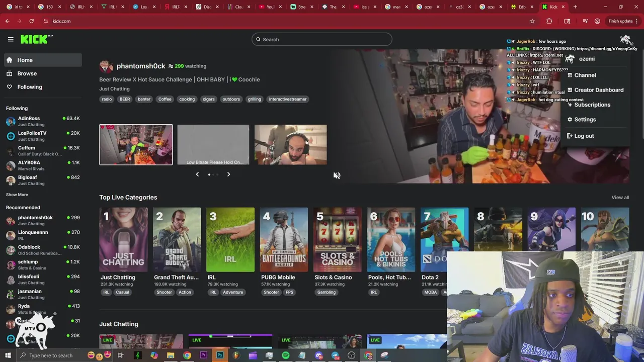Open Spotify from the taskbar
This screenshot has height=362, width=644.
coord(286,355)
